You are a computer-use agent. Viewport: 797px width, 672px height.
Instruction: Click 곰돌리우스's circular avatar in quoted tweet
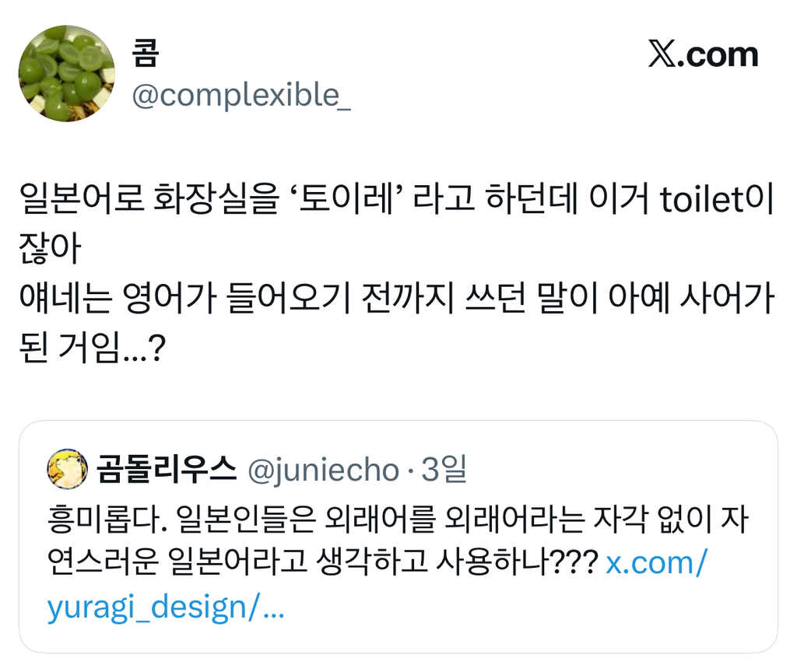click(68, 467)
